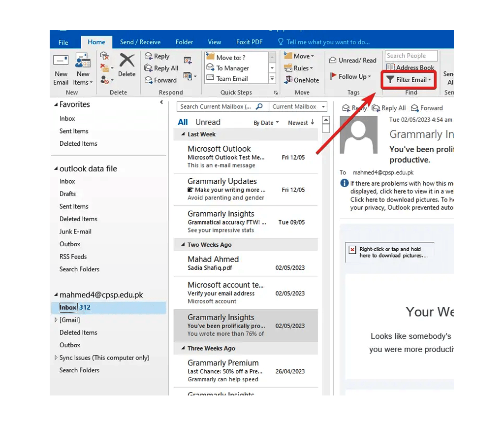Click Forward in the Respond group
Image resolution: width=504 pixels, height=426 pixels.
tap(160, 80)
